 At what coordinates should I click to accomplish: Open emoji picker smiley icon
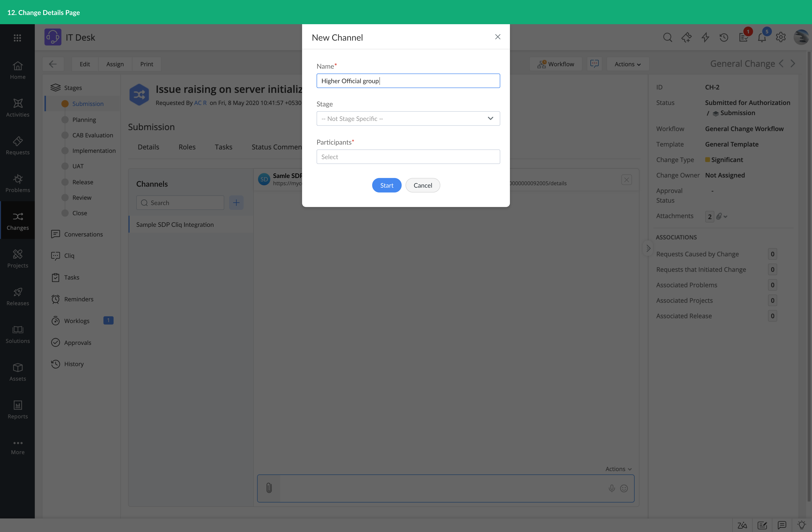[x=624, y=488]
